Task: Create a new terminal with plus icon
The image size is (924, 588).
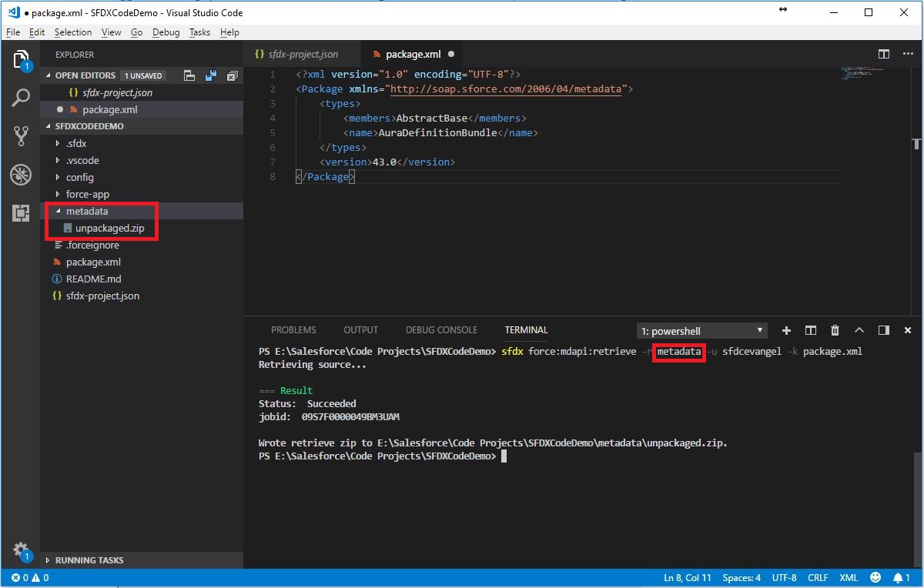Action: click(x=786, y=330)
